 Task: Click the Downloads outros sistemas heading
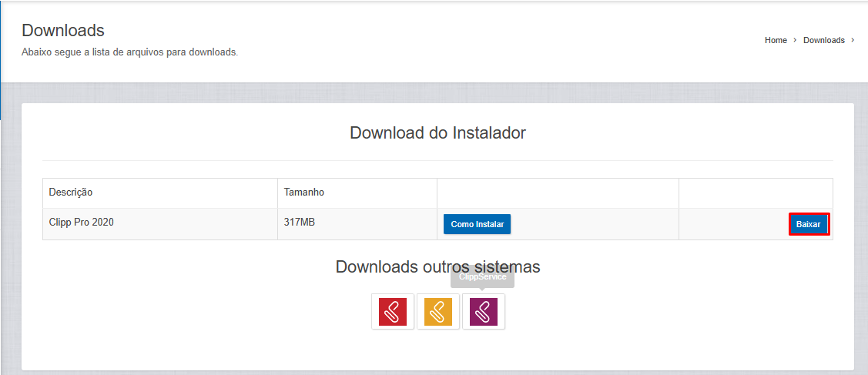coord(437,266)
